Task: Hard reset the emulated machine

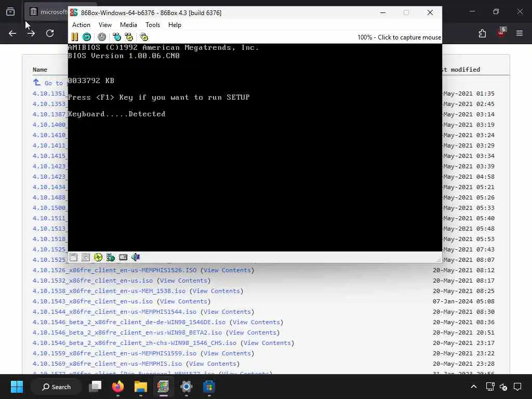Action: 87,37
